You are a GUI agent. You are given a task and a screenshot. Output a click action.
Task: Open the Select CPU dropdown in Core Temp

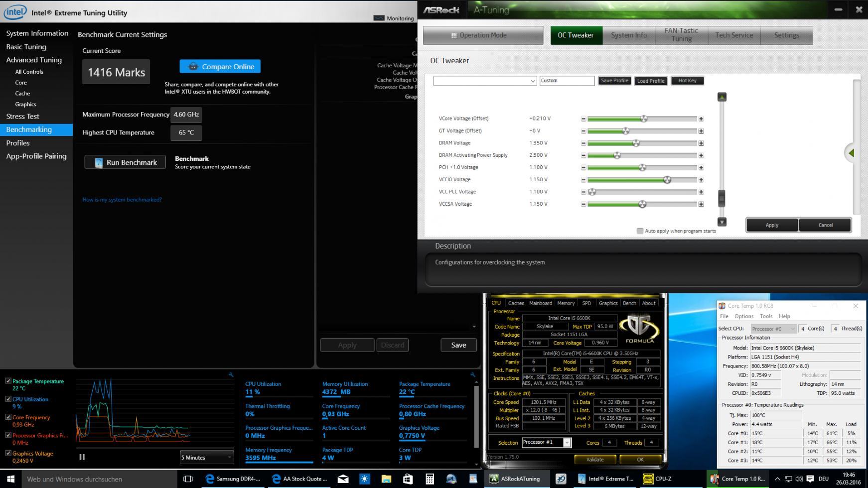coord(774,329)
